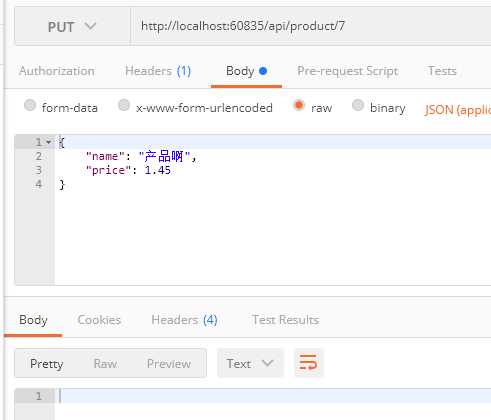Viewport: 491px width, 420px height.
Task: Select the request Body tab
Action: coord(246,71)
